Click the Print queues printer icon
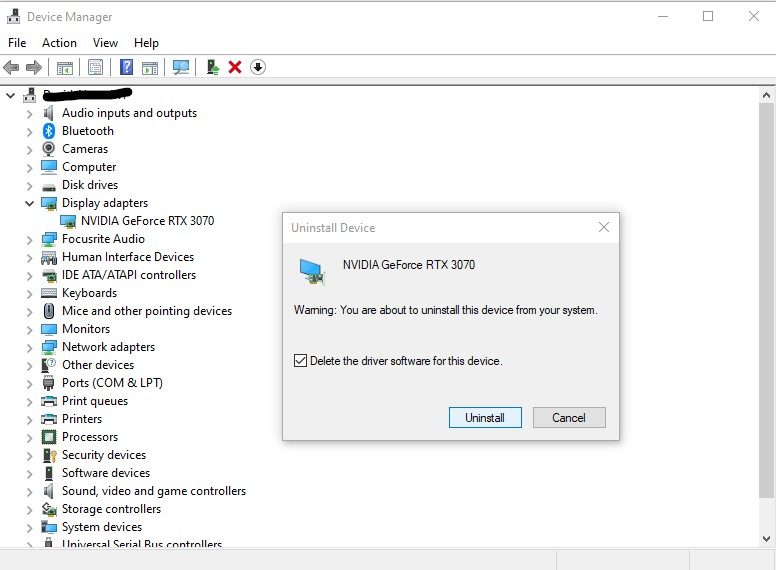 (x=48, y=401)
